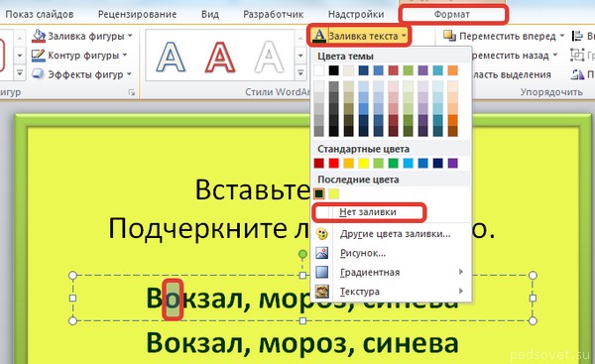
Task: Select the blue outlined WordArt style A
Action: (171, 58)
